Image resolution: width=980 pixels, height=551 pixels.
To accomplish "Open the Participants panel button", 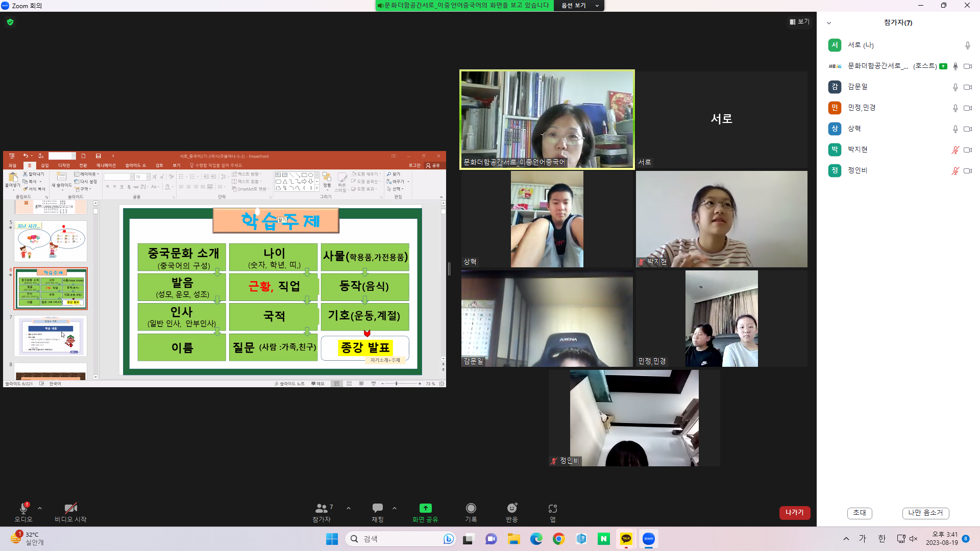I will pyautogui.click(x=322, y=512).
